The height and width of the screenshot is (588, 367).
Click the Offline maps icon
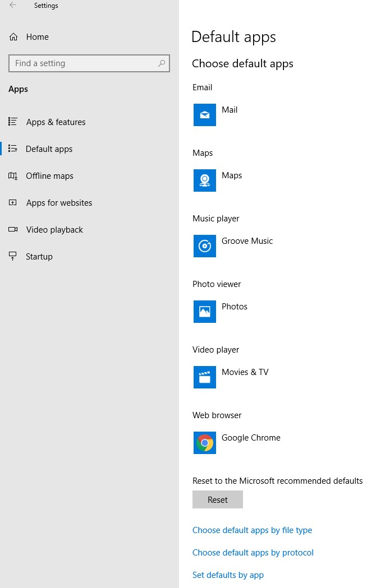click(x=13, y=175)
